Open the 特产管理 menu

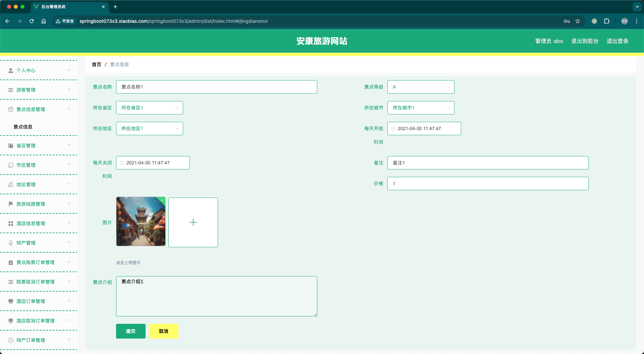tap(39, 243)
